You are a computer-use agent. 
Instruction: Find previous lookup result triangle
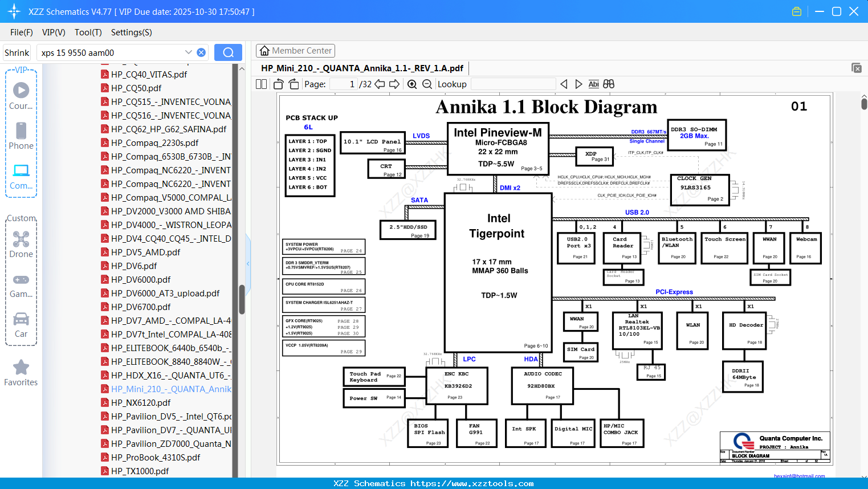tap(564, 84)
